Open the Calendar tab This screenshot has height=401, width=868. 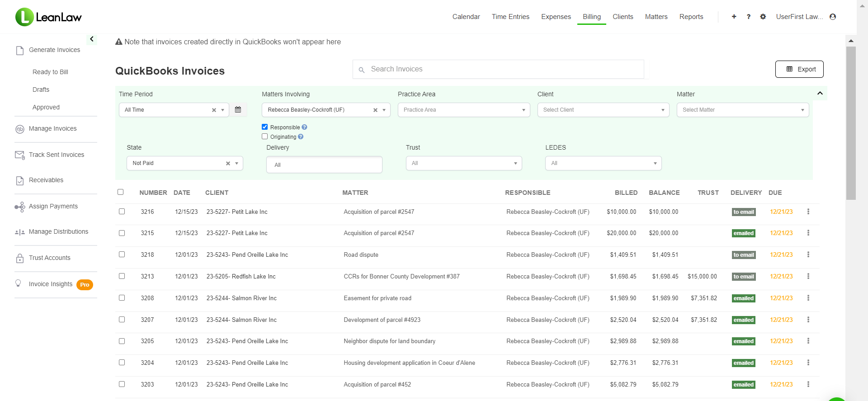(x=466, y=17)
